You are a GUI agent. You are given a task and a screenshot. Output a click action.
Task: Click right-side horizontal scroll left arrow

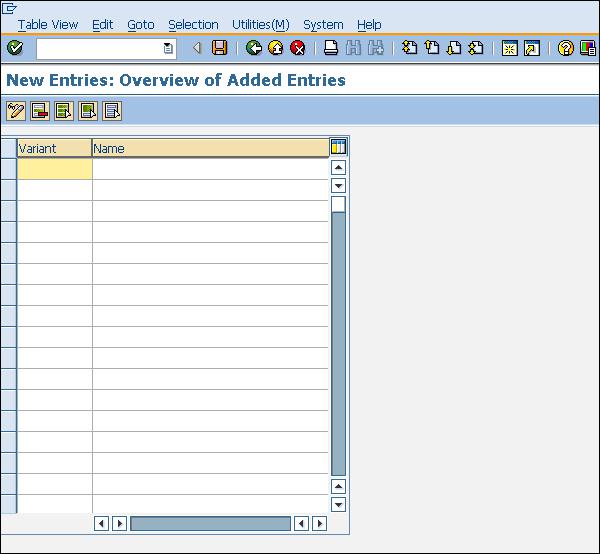(x=302, y=523)
